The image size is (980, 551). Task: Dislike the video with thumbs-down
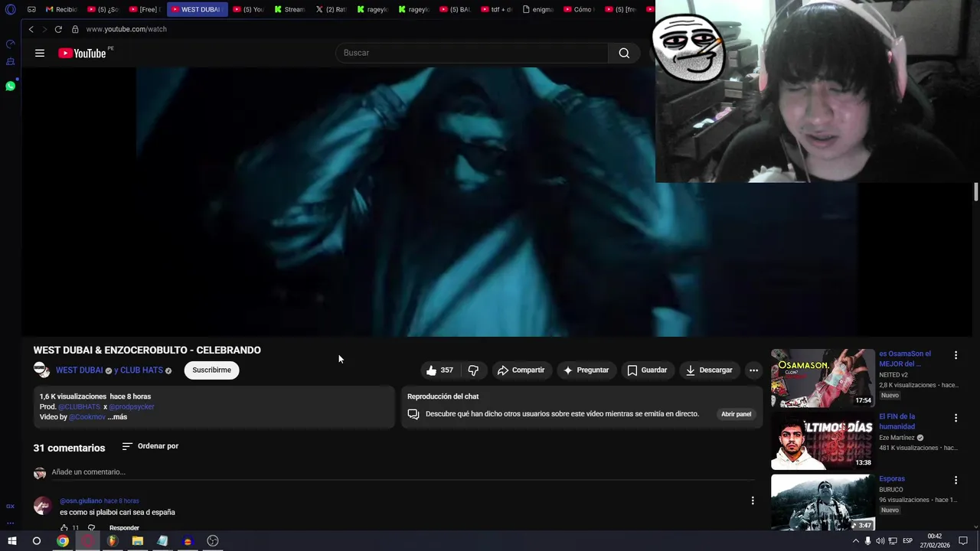tap(473, 370)
